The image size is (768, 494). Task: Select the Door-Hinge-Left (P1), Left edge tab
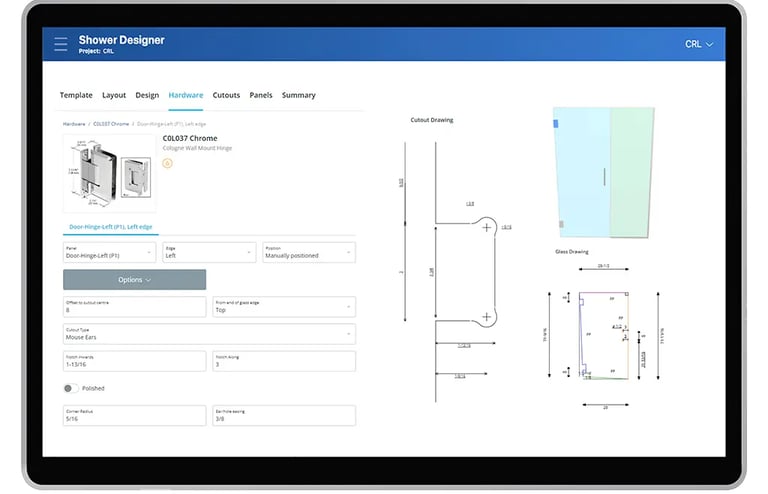(x=111, y=227)
